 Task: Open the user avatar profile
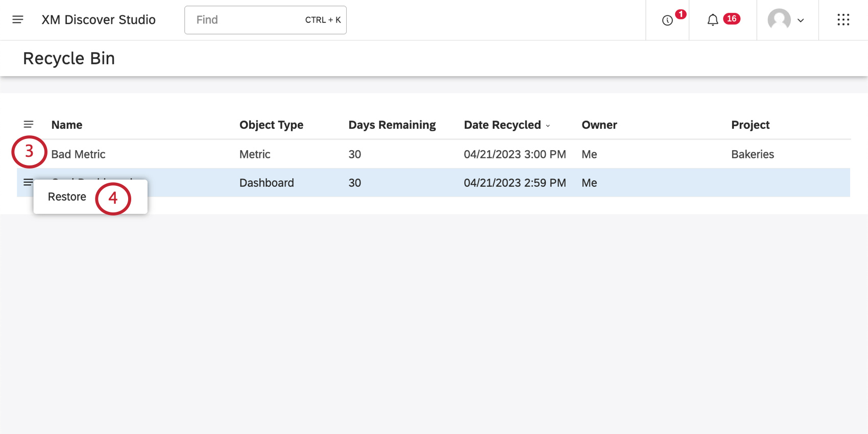click(x=779, y=20)
